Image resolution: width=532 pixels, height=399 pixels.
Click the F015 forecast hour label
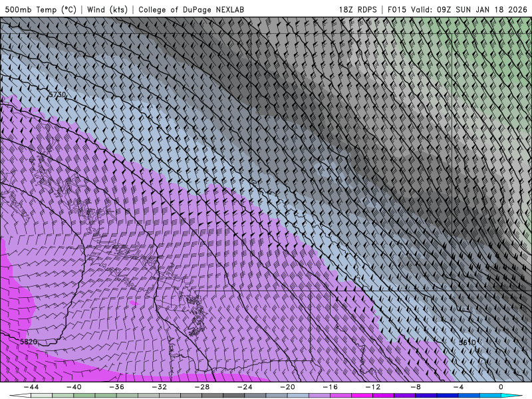[x=396, y=9]
